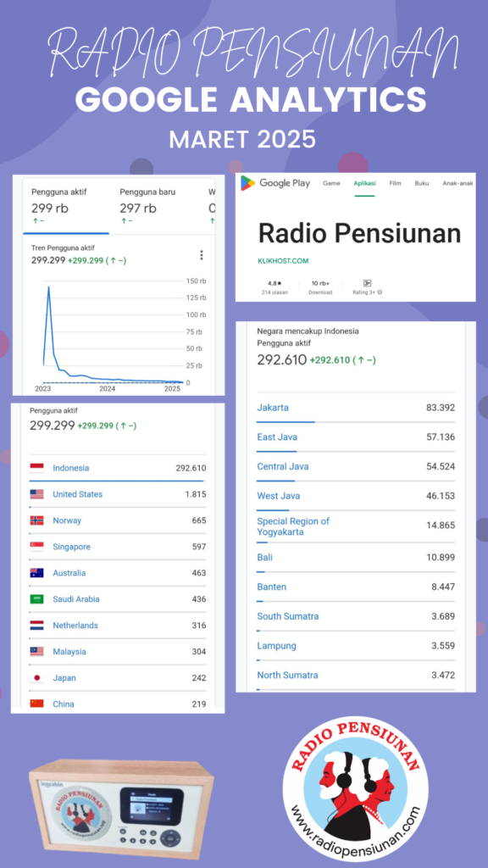Switch to the Game tab in Google Play
488x868 pixels.
331,183
